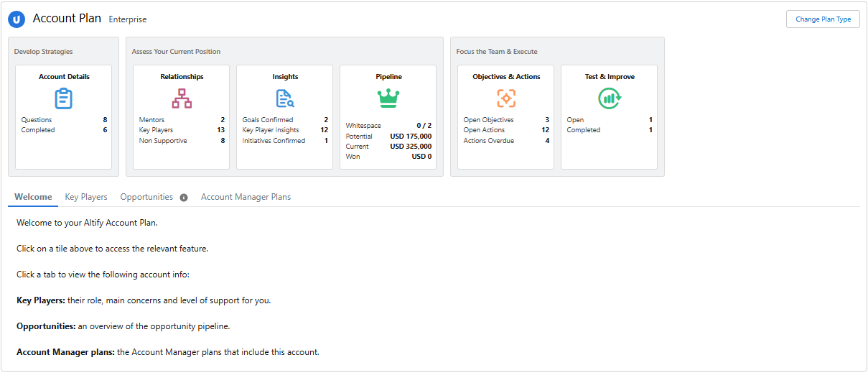
Task: Select the Account Manager Plans tab
Action: coord(246,197)
